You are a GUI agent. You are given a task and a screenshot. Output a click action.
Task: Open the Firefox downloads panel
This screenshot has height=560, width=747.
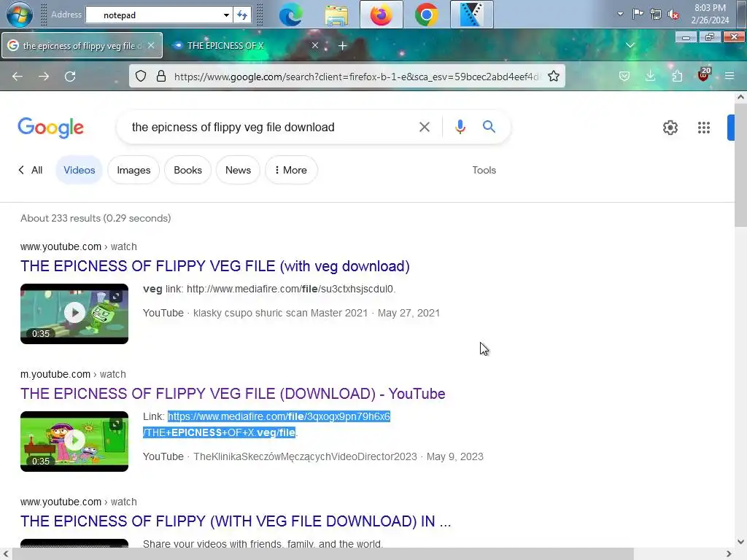click(x=650, y=76)
